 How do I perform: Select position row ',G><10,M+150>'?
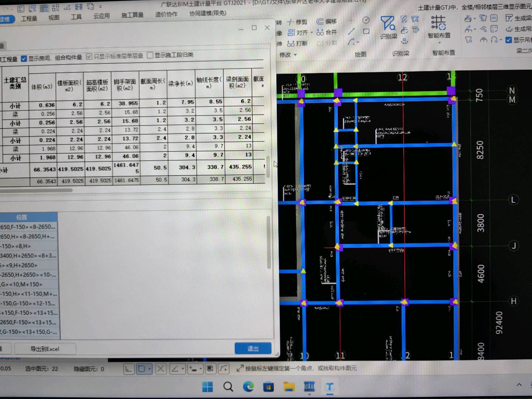(x=29, y=284)
